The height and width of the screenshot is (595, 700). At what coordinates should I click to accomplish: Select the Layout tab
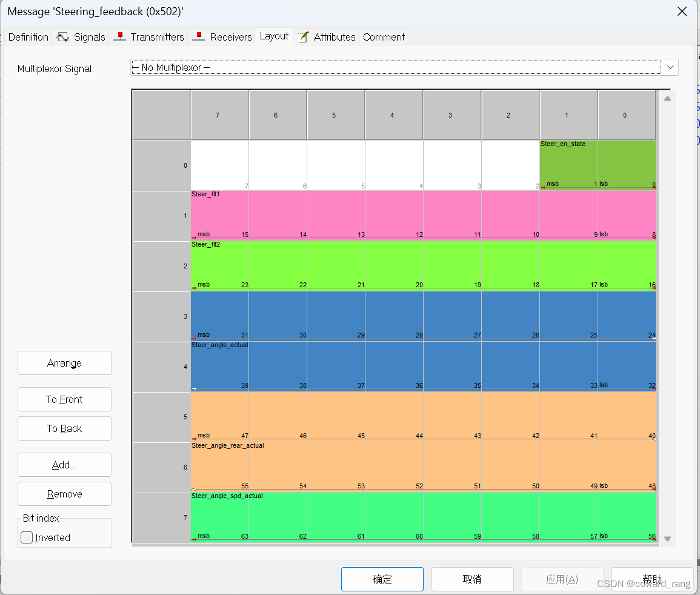click(274, 36)
